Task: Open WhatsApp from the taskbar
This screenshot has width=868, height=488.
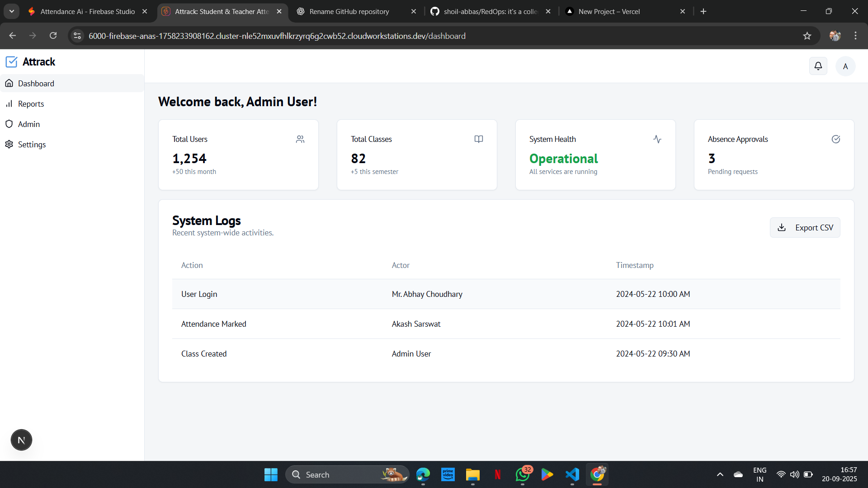Action: click(522, 474)
